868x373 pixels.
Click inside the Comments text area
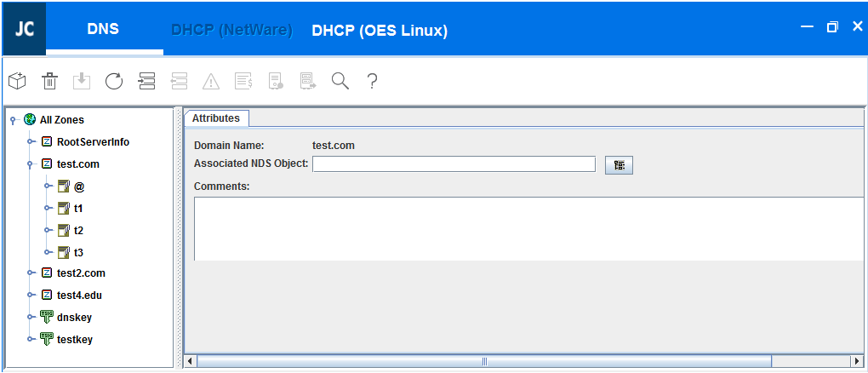(x=528, y=228)
